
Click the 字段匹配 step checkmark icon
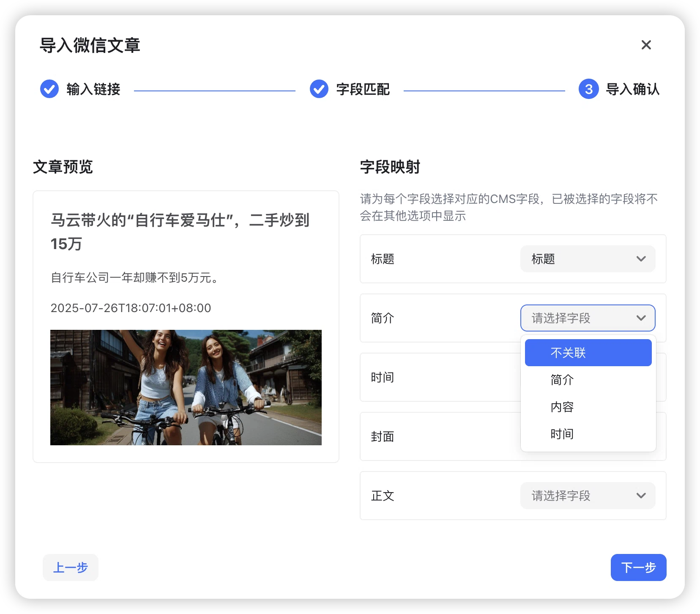click(x=319, y=89)
